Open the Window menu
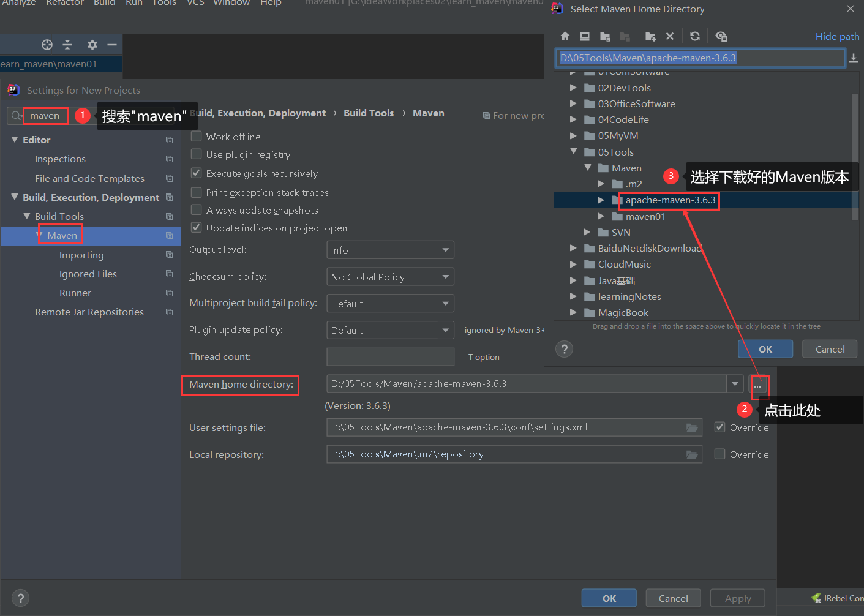This screenshot has width=864, height=616. tap(231, 3)
